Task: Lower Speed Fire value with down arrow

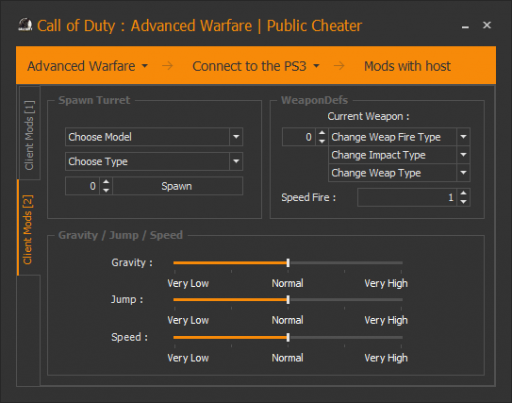Action: coord(463,202)
